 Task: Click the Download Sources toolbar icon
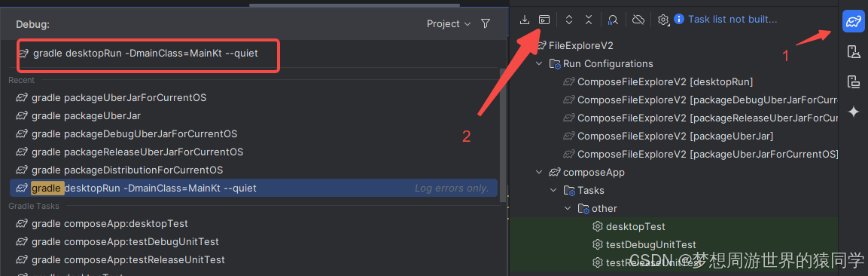pos(524,20)
